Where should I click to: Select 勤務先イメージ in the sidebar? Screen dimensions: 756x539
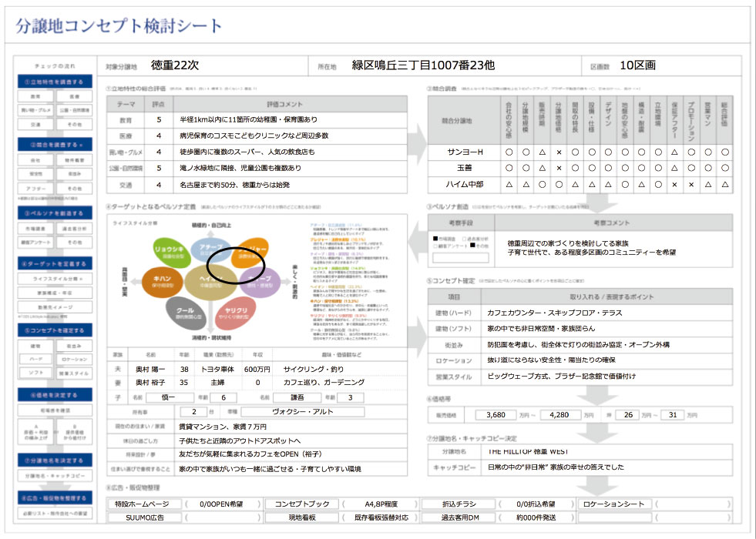click(x=55, y=306)
